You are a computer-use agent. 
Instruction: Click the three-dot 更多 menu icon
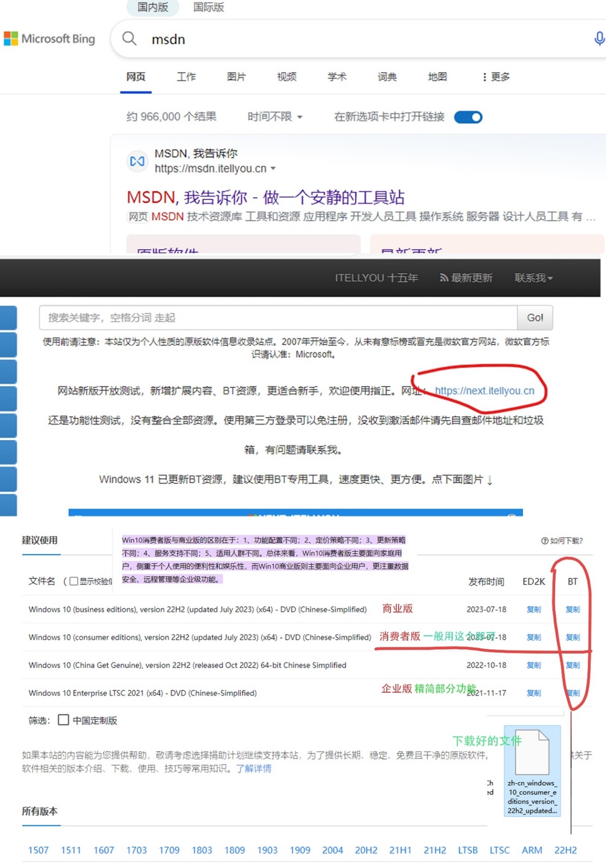tap(485, 77)
